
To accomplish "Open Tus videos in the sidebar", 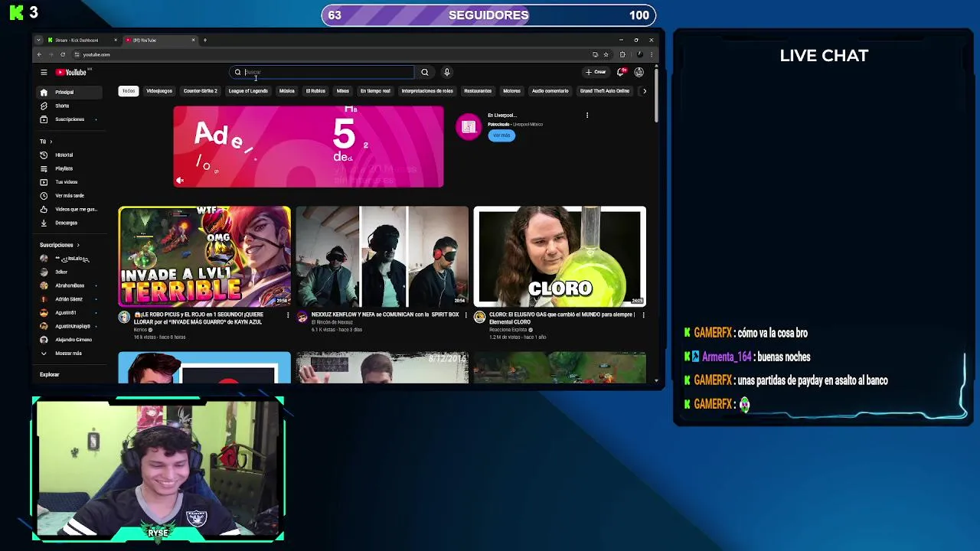I will pyautogui.click(x=70, y=182).
